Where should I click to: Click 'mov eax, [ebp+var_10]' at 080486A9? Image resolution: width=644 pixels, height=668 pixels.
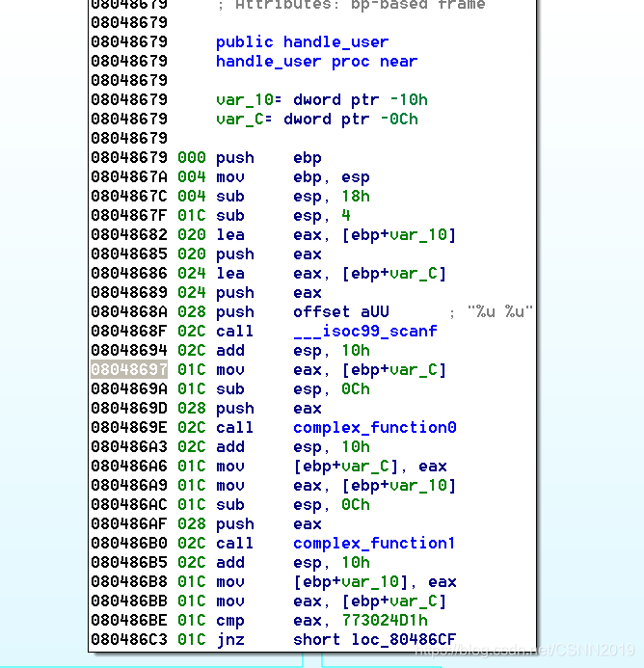pyautogui.click(x=335, y=485)
